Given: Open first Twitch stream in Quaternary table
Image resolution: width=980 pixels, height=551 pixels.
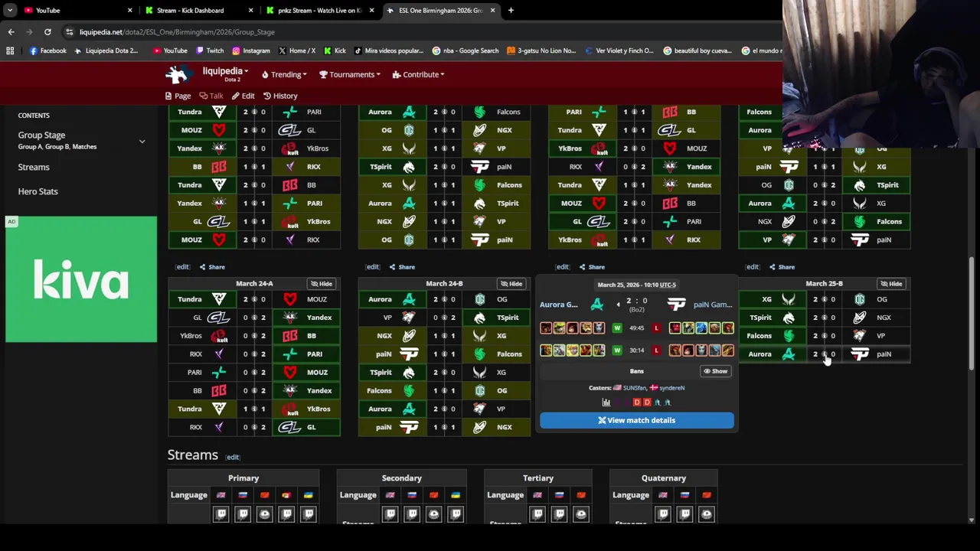Looking at the screenshot, I should pyautogui.click(x=663, y=514).
